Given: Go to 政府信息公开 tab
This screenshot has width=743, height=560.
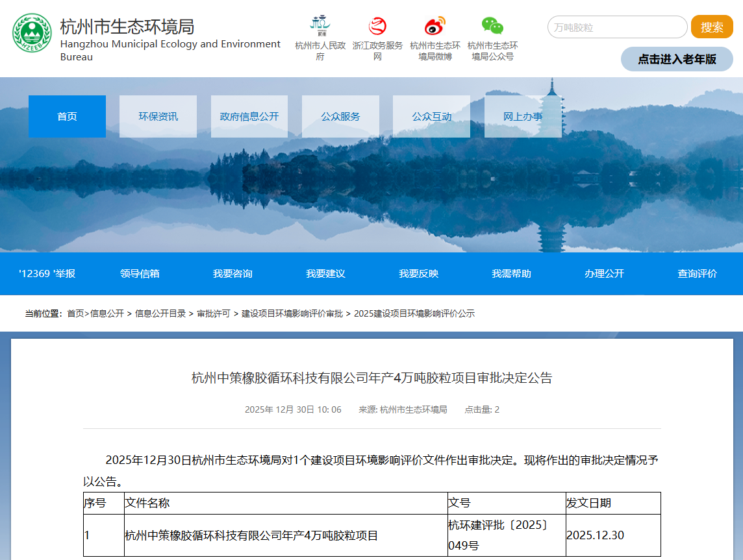Looking at the screenshot, I should [x=249, y=117].
